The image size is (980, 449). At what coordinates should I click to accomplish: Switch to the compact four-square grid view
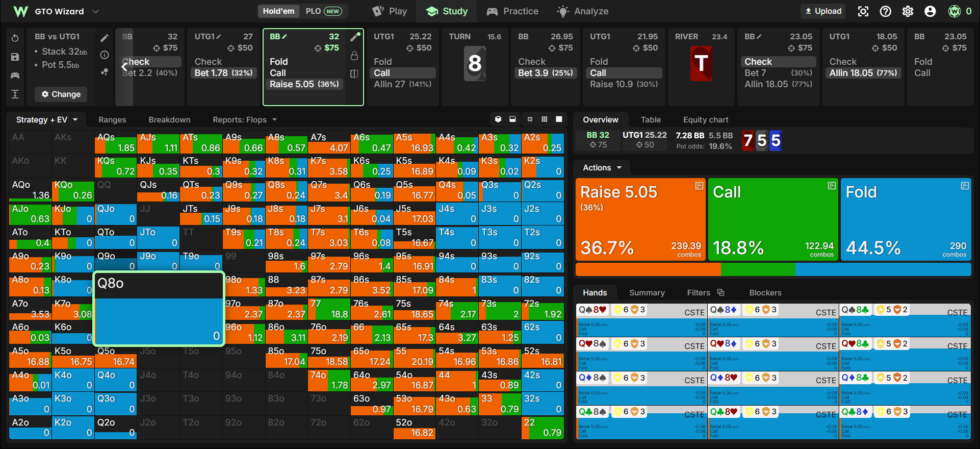click(530, 119)
